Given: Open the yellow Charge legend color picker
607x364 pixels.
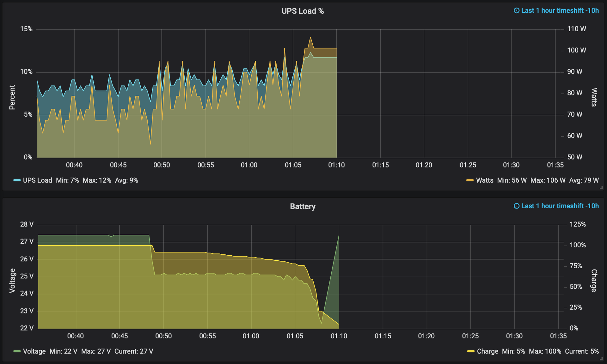Looking at the screenshot, I should [471, 351].
